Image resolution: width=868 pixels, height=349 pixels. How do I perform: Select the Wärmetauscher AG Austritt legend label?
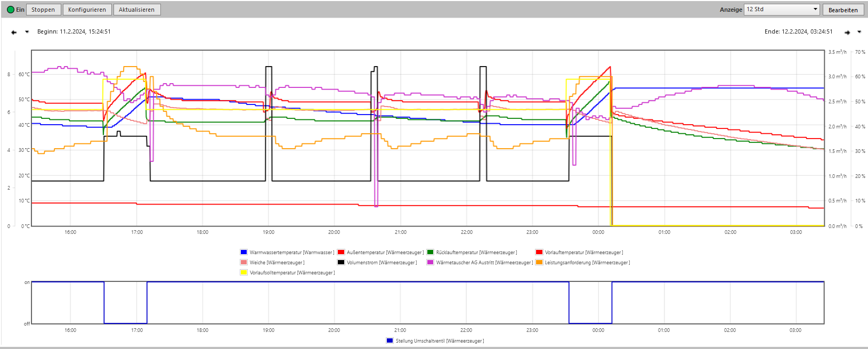[484, 263]
